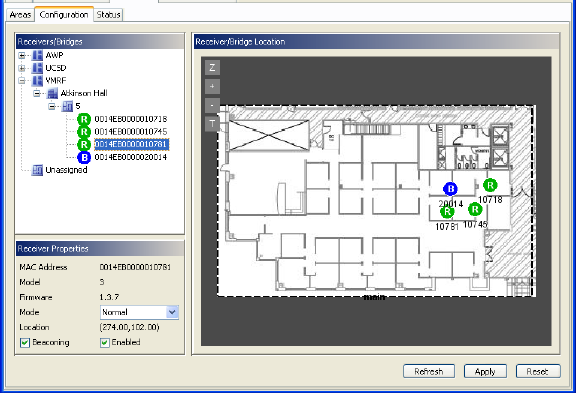Toggle the Beaconing checkbox
The width and height of the screenshot is (576, 393).
[x=25, y=343]
